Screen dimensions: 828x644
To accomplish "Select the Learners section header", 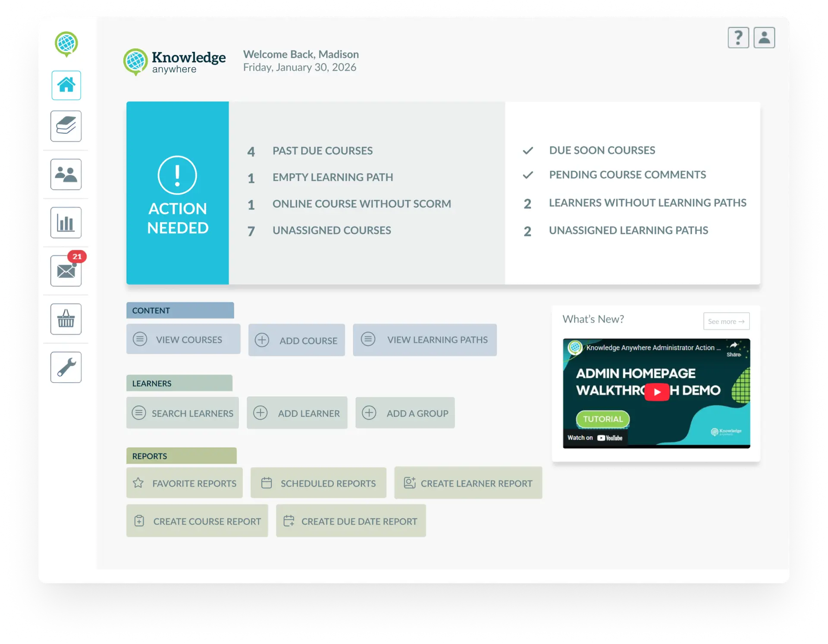I will (179, 383).
